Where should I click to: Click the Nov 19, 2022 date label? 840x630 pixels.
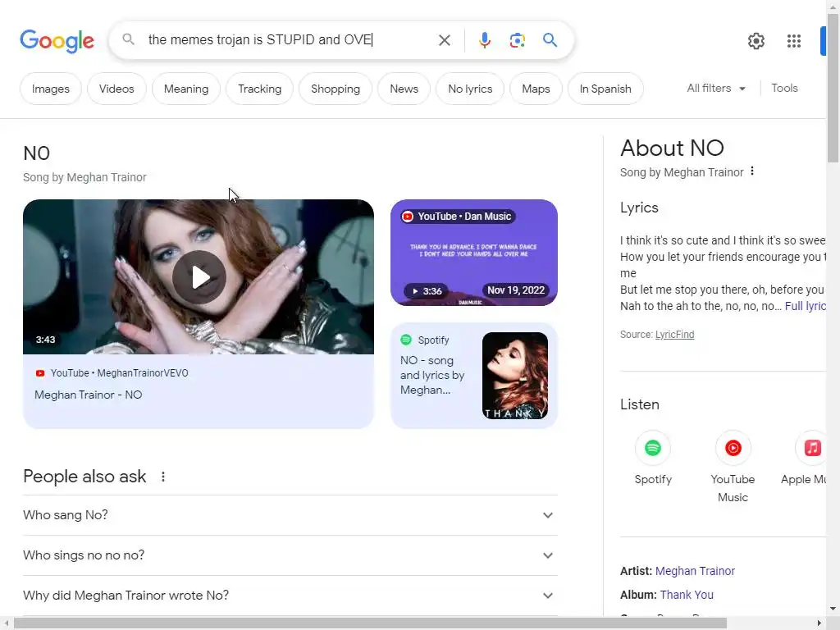[x=516, y=290]
